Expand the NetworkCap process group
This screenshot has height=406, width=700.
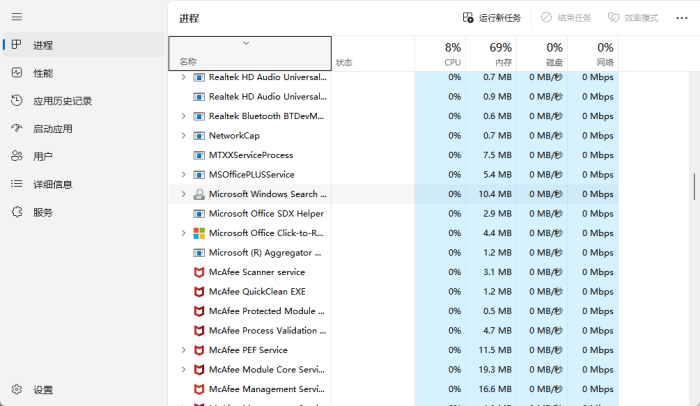pyautogui.click(x=183, y=135)
